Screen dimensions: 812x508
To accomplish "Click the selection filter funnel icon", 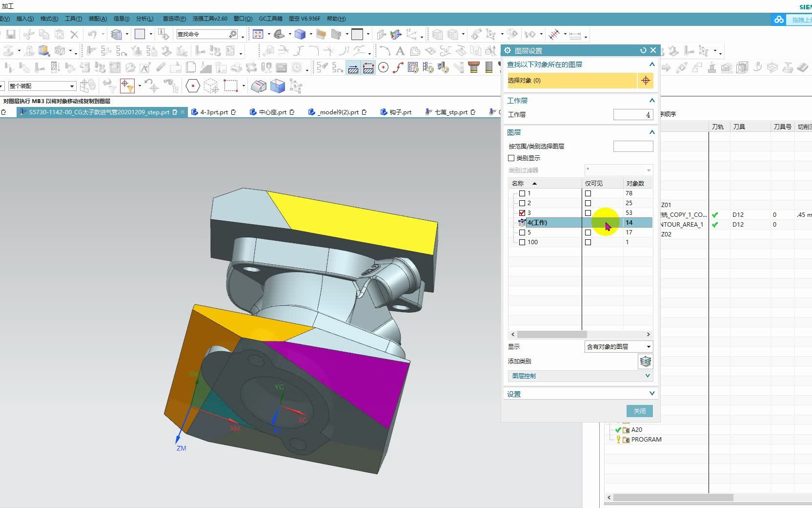I will tap(127, 86).
